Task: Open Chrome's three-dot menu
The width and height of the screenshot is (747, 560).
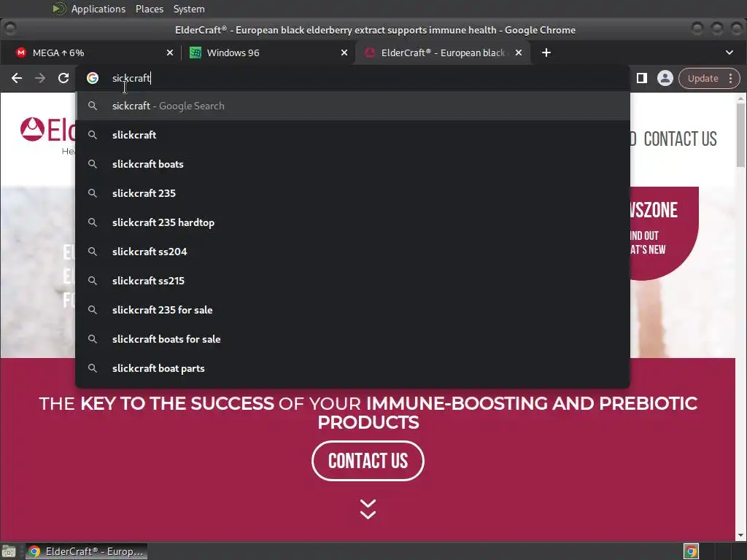Action: pyautogui.click(x=730, y=78)
